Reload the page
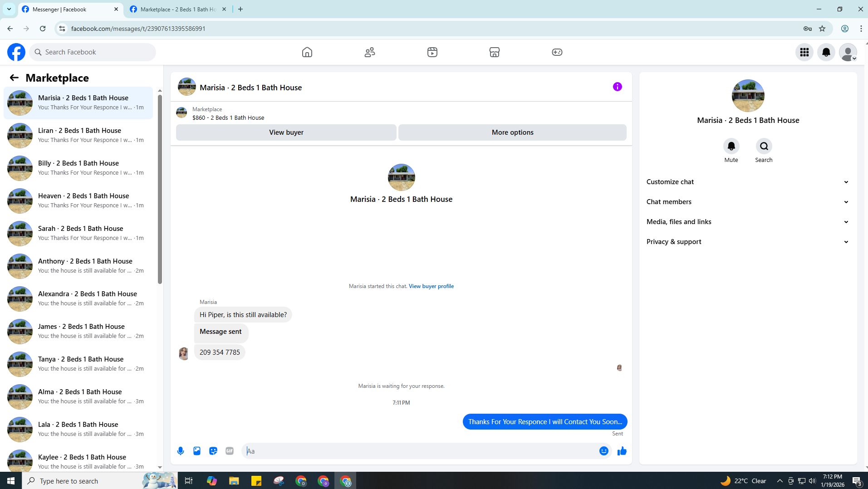 pyautogui.click(x=43, y=29)
